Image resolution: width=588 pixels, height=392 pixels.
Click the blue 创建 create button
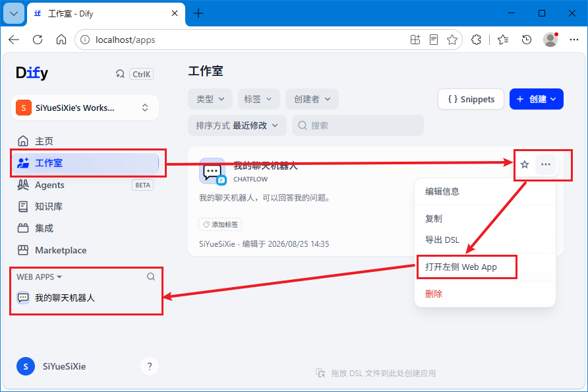536,99
